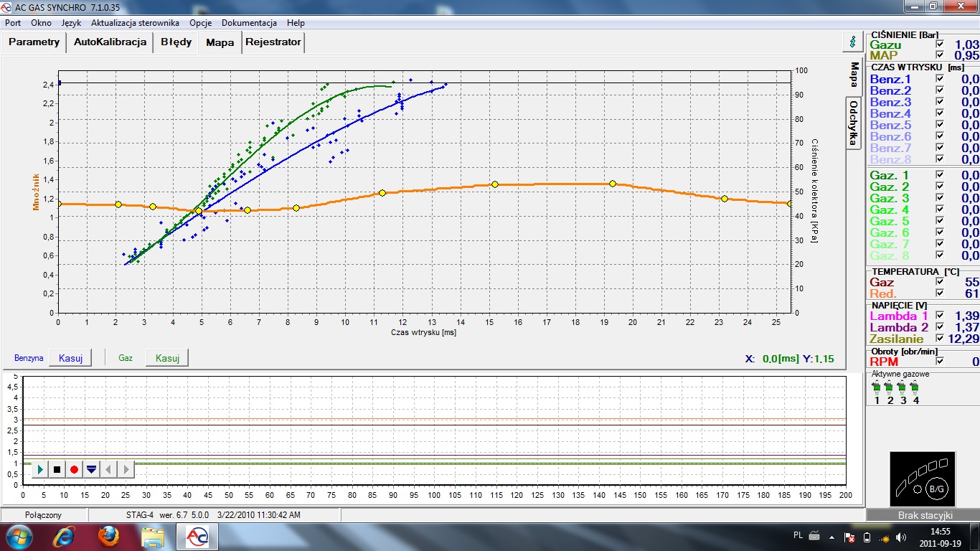Switch to the AutoKalibracja tab

(110, 42)
